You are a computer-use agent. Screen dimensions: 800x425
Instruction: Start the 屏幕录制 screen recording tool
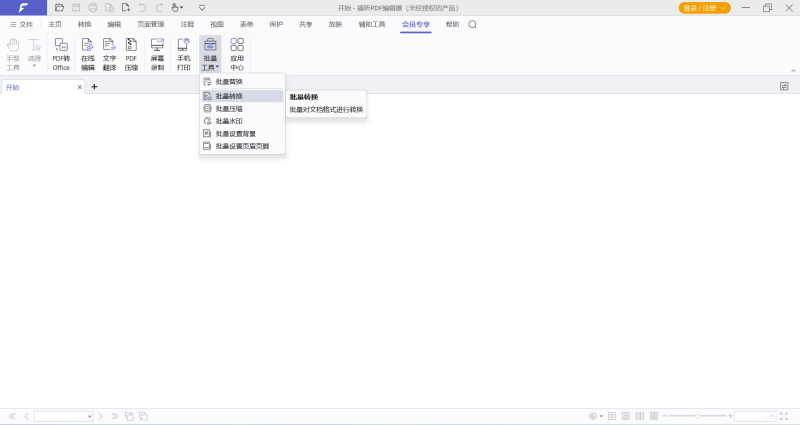click(157, 54)
